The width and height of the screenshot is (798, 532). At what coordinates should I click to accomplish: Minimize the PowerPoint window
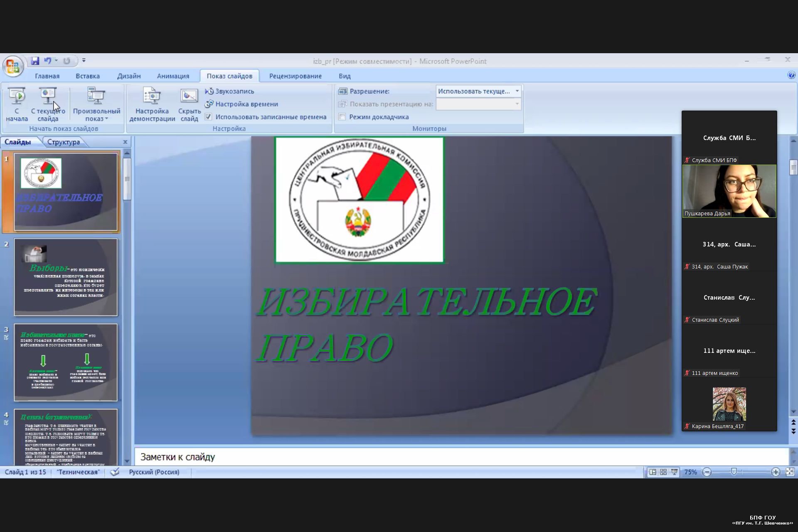[747, 61]
